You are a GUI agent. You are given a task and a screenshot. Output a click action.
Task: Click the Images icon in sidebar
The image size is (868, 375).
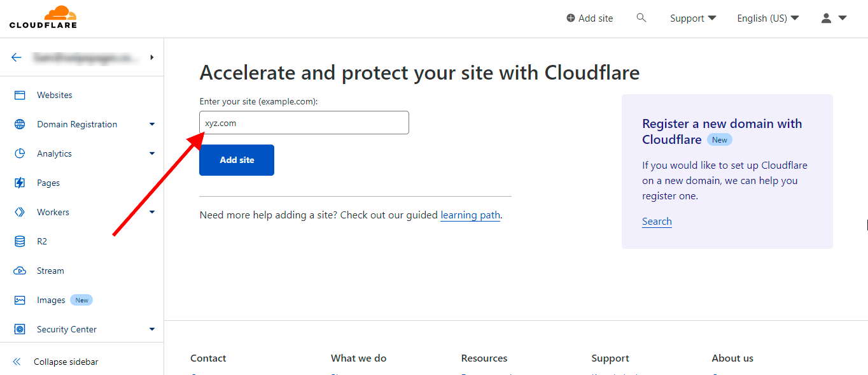pyautogui.click(x=20, y=300)
